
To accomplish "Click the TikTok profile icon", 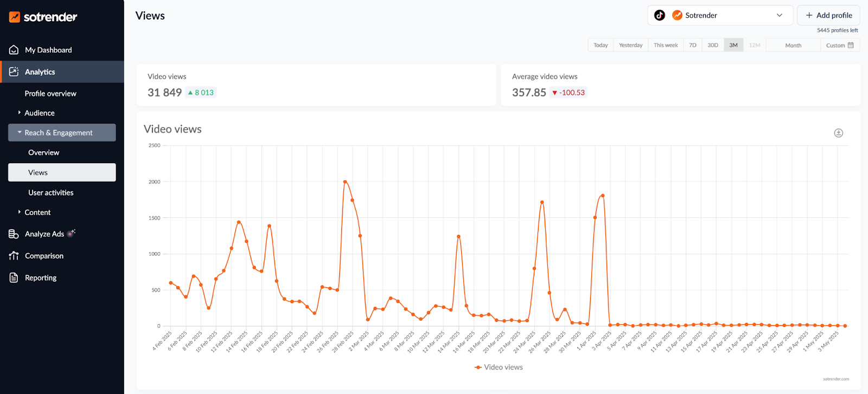I will tap(660, 15).
